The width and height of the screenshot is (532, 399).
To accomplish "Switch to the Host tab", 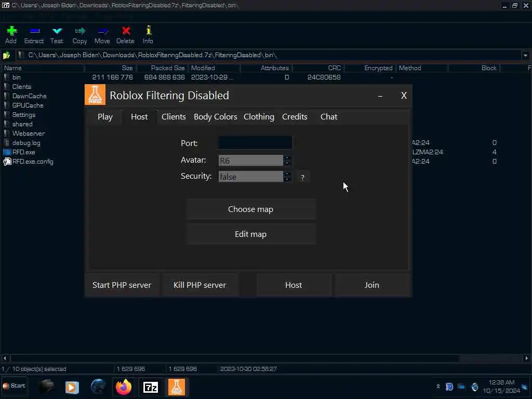I will click(x=139, y=117).
